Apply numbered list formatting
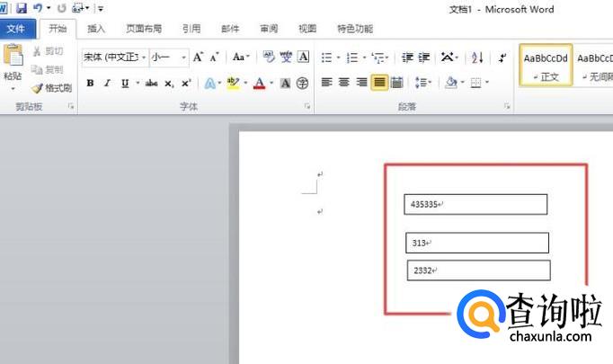 point(352,58)
